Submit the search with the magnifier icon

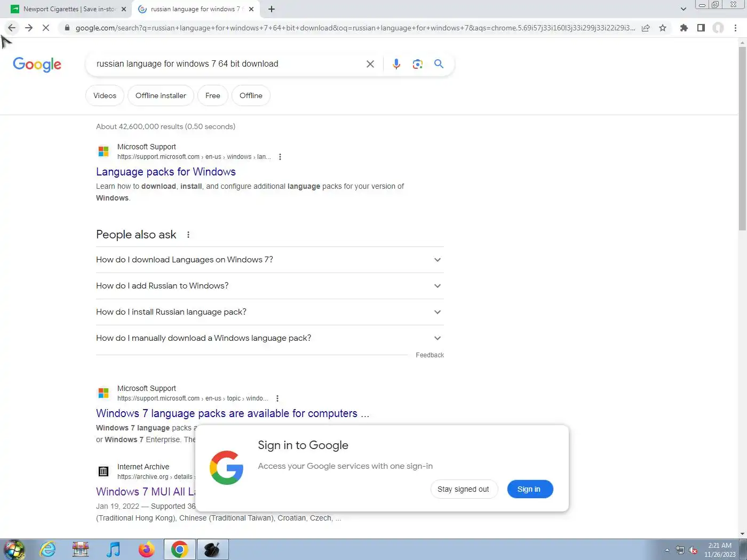click(439, 64)
